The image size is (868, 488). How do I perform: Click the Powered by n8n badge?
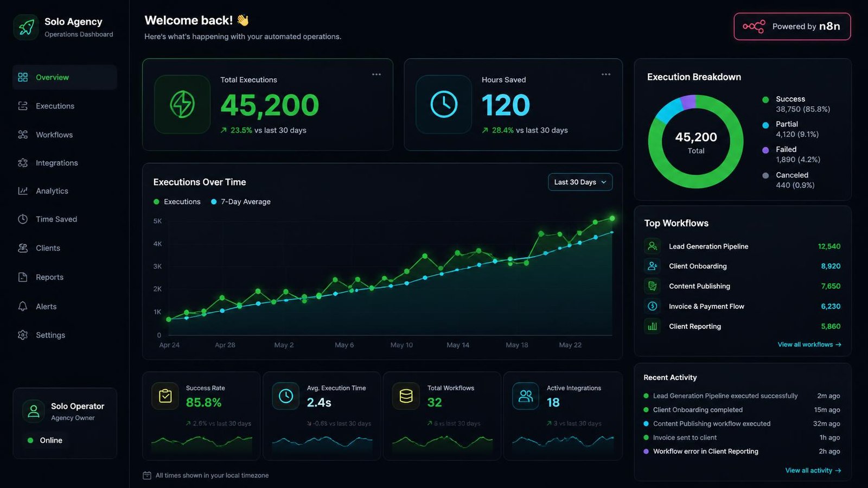point(792,27)
